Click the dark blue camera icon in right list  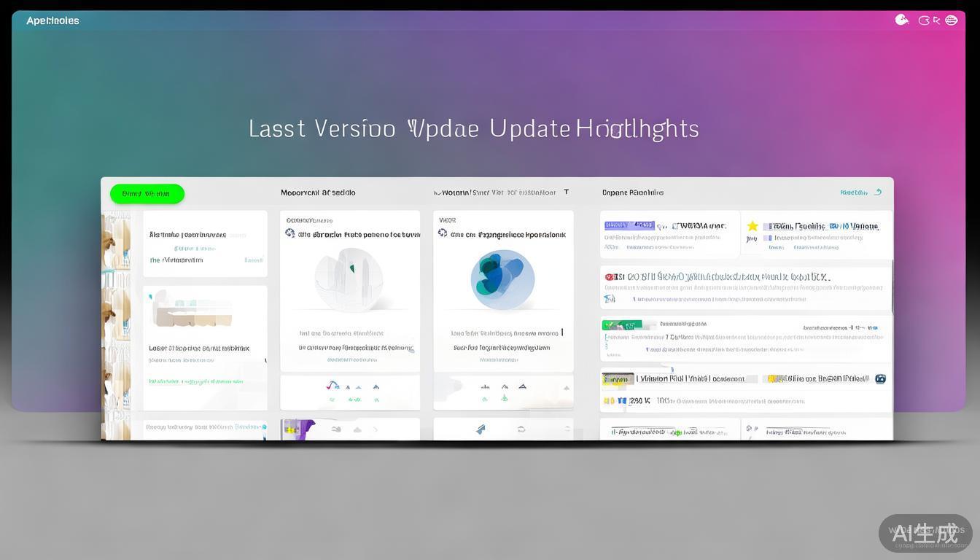880,378
